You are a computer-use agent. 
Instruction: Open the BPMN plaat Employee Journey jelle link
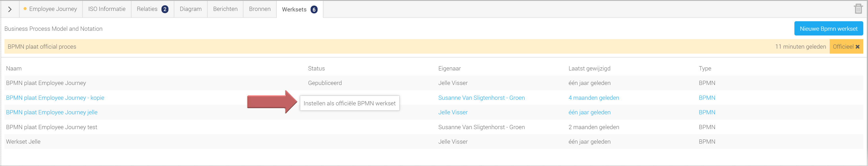click(x=51, y=112)
